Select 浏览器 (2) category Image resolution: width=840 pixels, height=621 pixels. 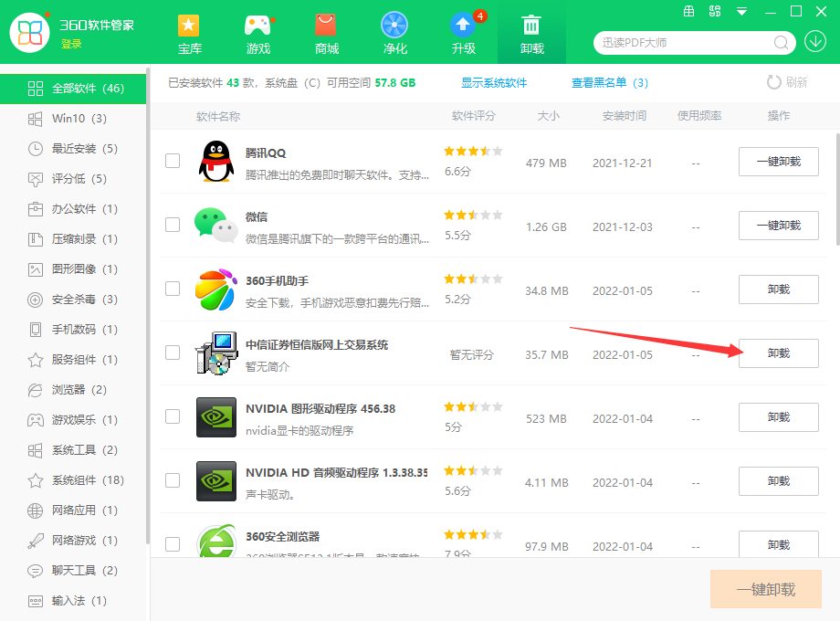point(73,390)
